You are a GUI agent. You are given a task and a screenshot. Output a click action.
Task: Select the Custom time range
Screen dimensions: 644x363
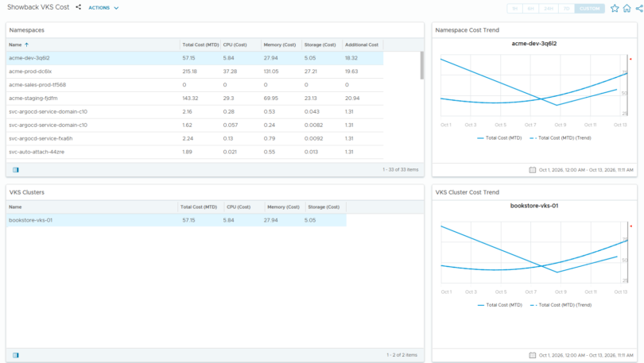tap(589, 9)
